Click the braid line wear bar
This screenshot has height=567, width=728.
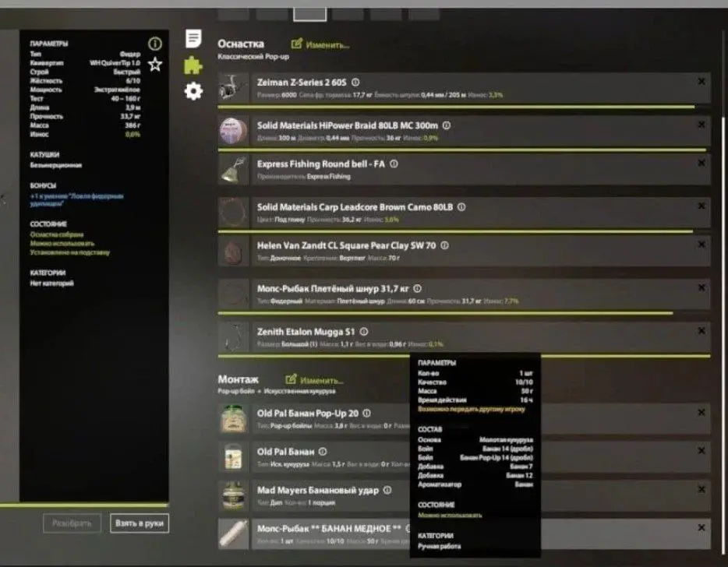click(462, 150)
